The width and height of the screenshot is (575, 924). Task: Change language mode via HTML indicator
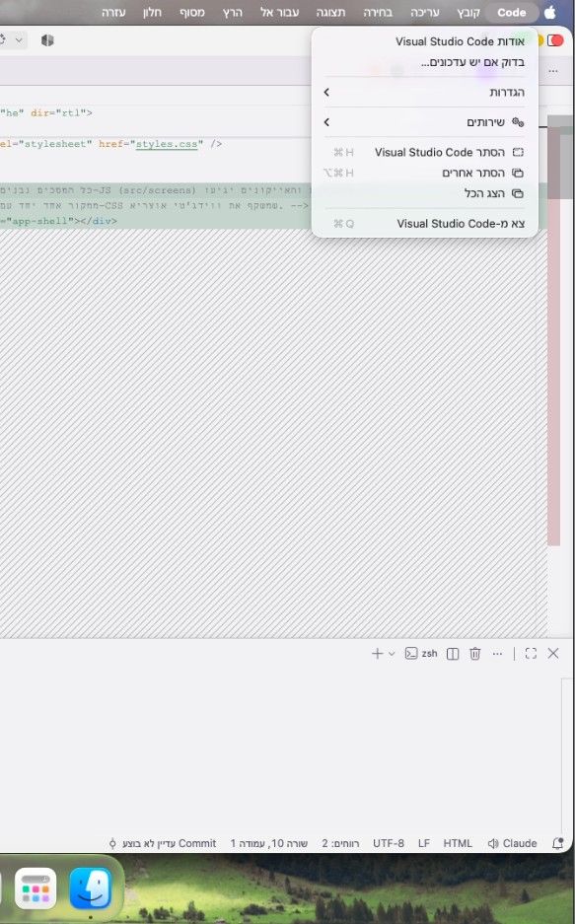point(458,843)
